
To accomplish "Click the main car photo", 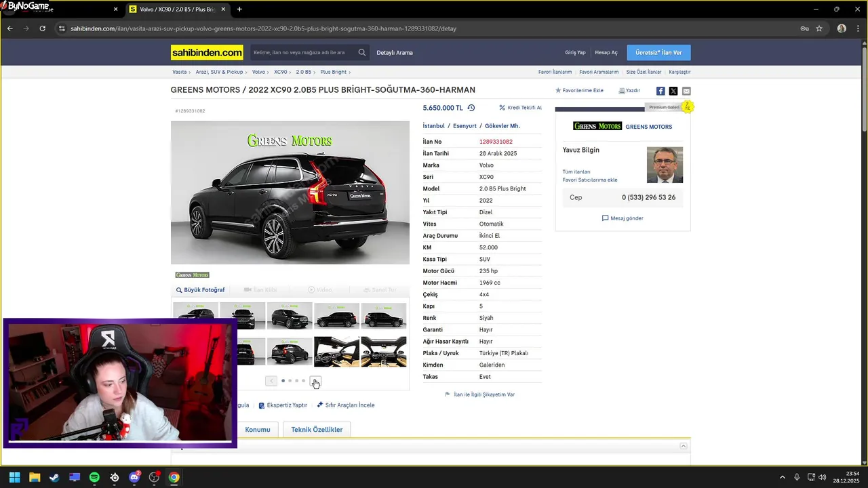I will point(290,192).
